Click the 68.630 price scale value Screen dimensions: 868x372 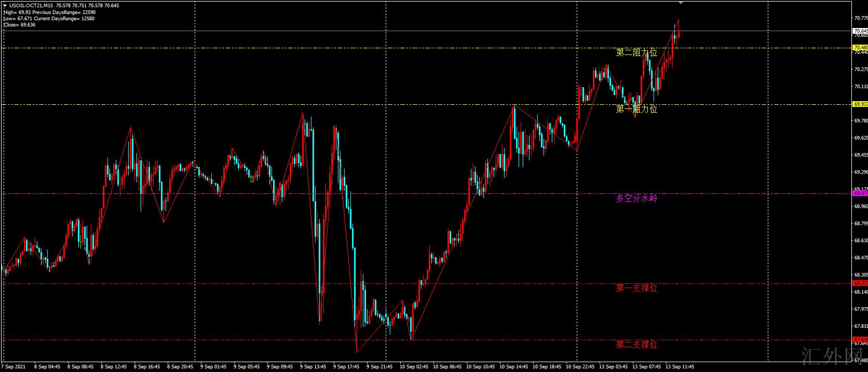(860, 241)
